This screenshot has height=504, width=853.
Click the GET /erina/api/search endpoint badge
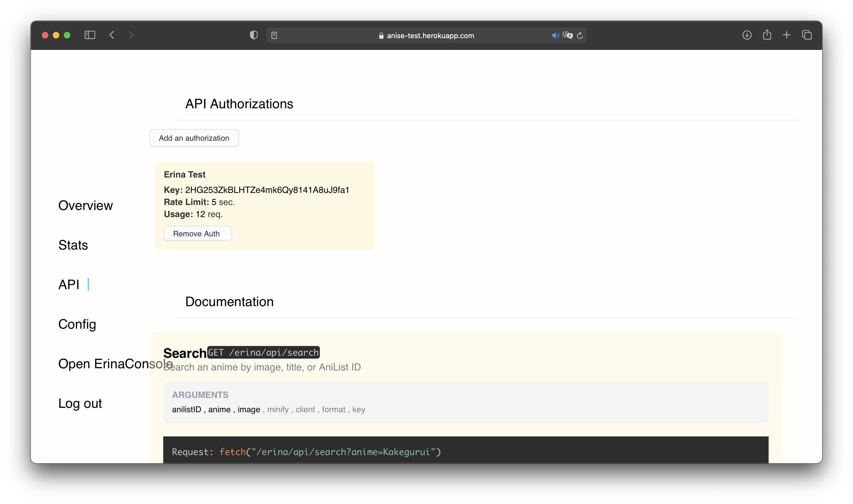coord(264,353)
